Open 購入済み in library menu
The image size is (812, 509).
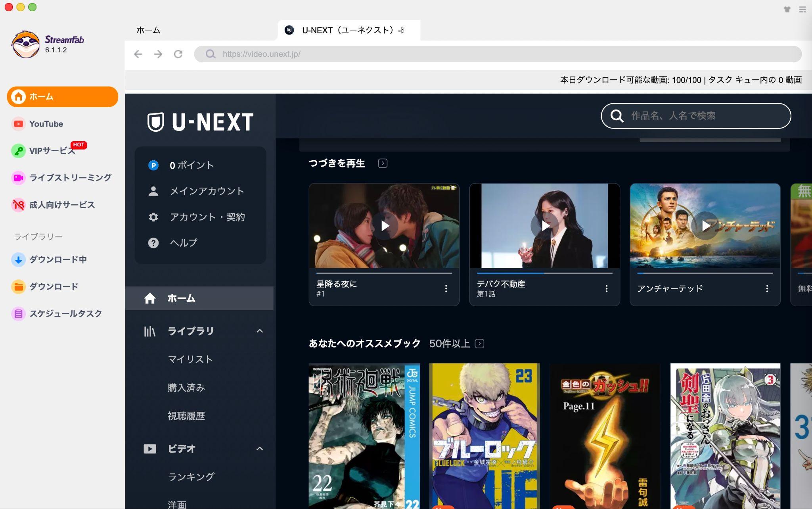(186, 388)
